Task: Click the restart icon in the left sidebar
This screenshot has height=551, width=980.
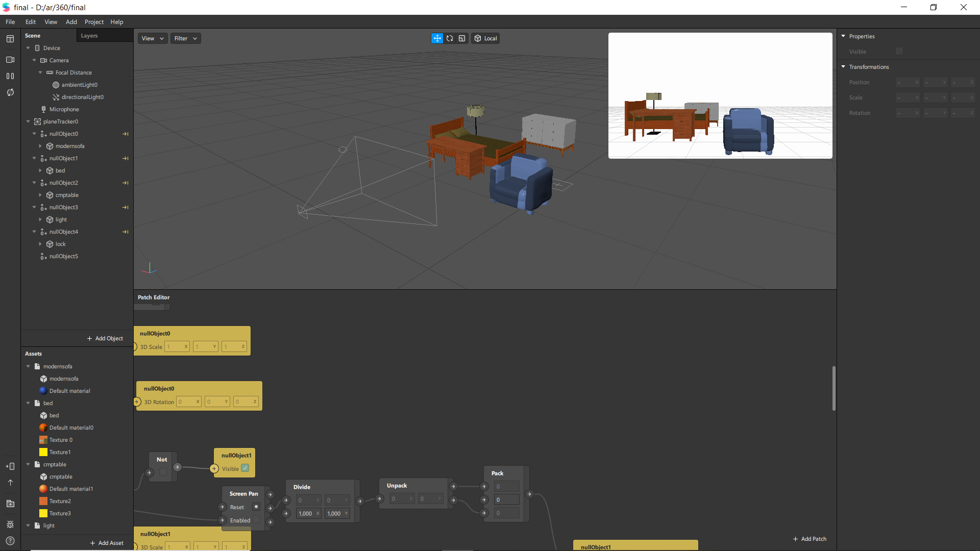Action: pos(10,92)
